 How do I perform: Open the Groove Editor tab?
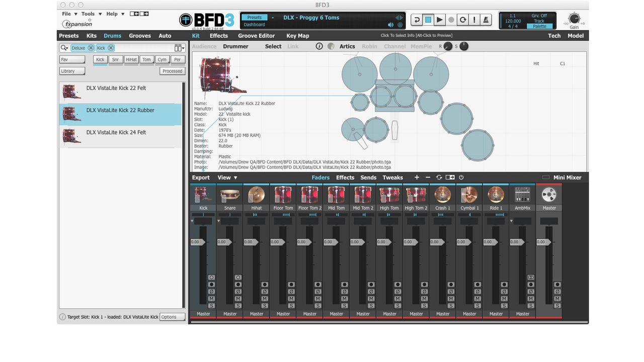(257, 36)
